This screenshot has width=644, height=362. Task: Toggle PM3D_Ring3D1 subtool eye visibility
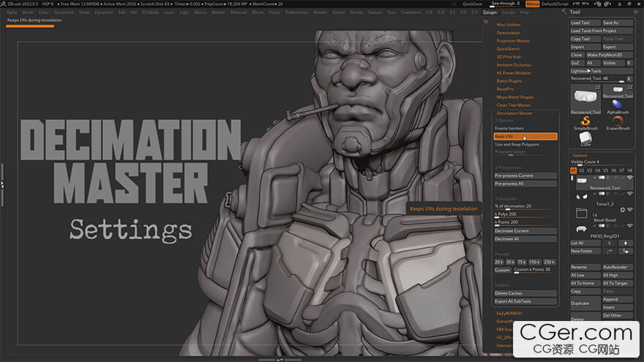tap(629, 226)
